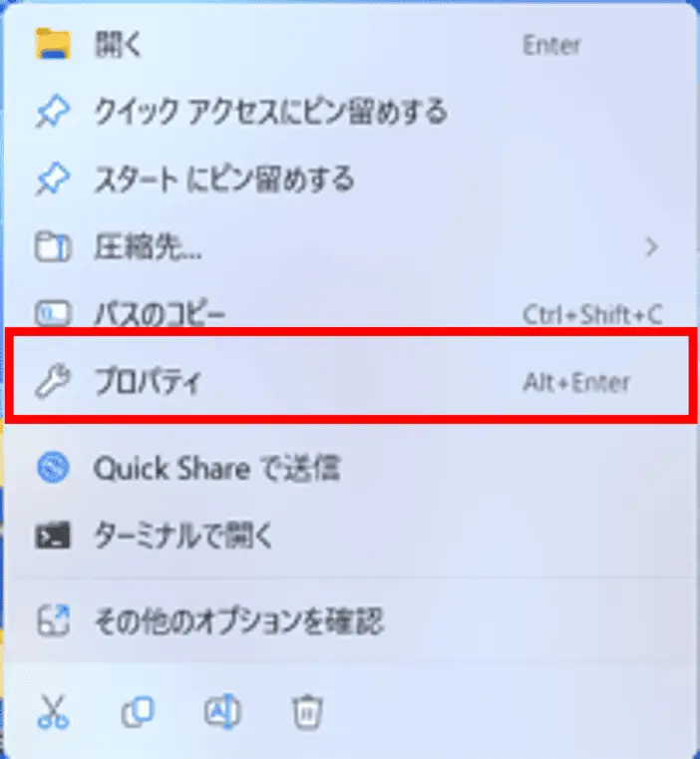Click the Cut scissors icon
The height and width of the screenshot is (759, 700).
click(53, 712)
